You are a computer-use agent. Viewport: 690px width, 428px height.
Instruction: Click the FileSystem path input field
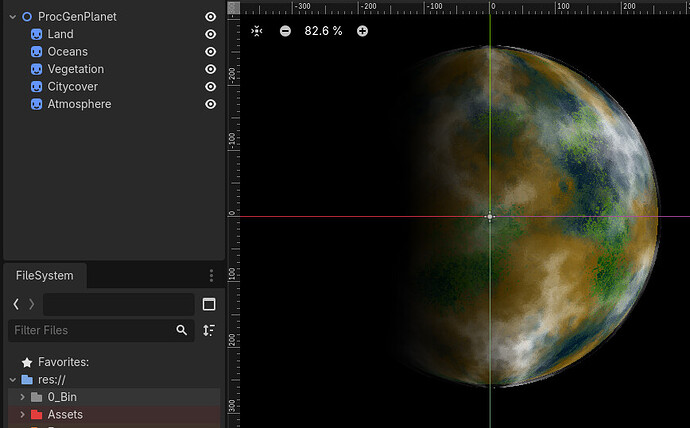click(x=118, y=304)
